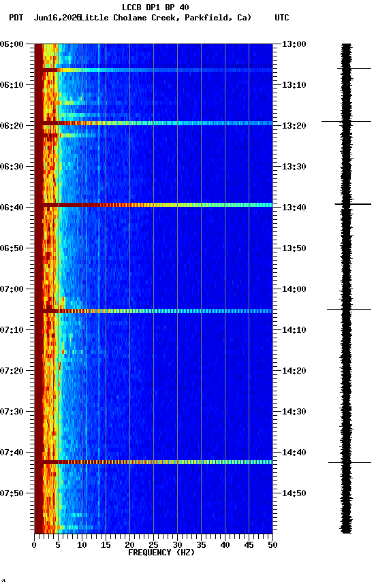Click the 13:50 UTC time label
376x588 pixels.
point(294,248)
